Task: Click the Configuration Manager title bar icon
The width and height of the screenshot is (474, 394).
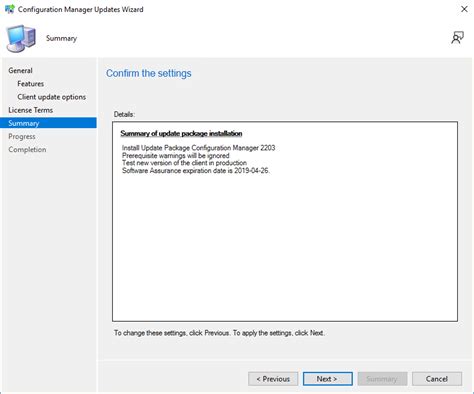Action: click(x=9, y=9)
